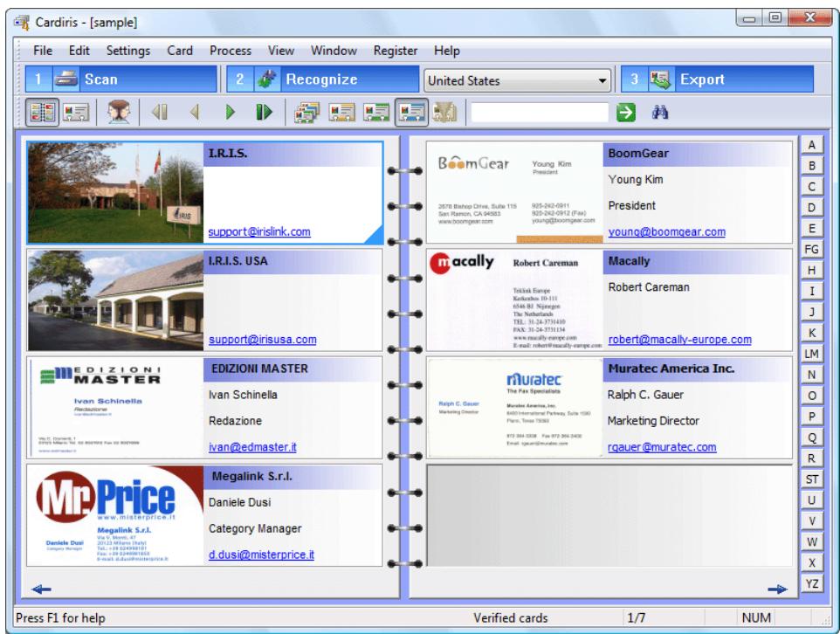This screenshot has width=840, height=634.
Task: Click the Recognize step button
Action: pyautogui.click(x=322, y=79)
